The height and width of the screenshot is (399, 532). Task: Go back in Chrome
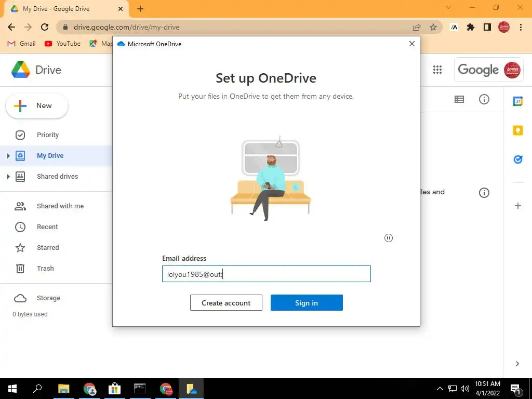(11, 27)
